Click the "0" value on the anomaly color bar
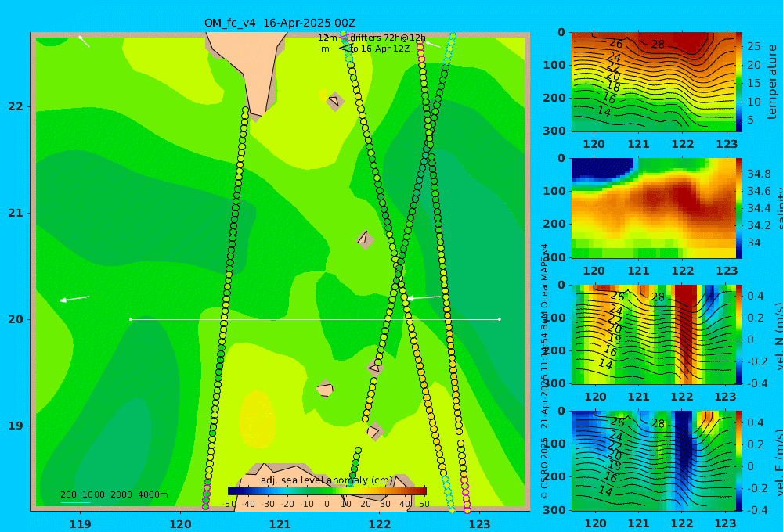 tap(327, 504)
